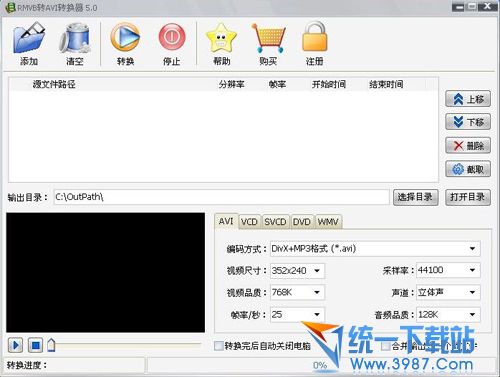Click the 清空 clear-list trash icon
Image resolution: width=500 pixels, height=377 pixels.
click(x=75, y=37)
